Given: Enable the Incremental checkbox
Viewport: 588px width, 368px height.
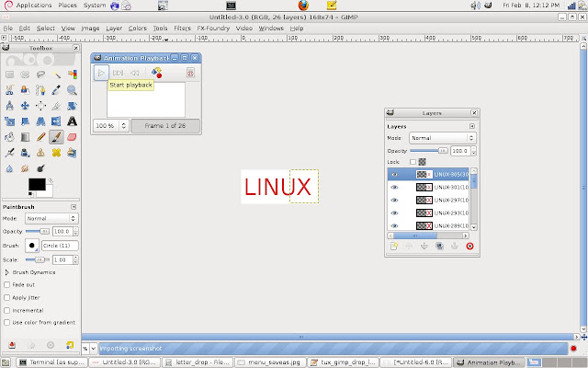Looking at the screenshot, I should [6, 310].
